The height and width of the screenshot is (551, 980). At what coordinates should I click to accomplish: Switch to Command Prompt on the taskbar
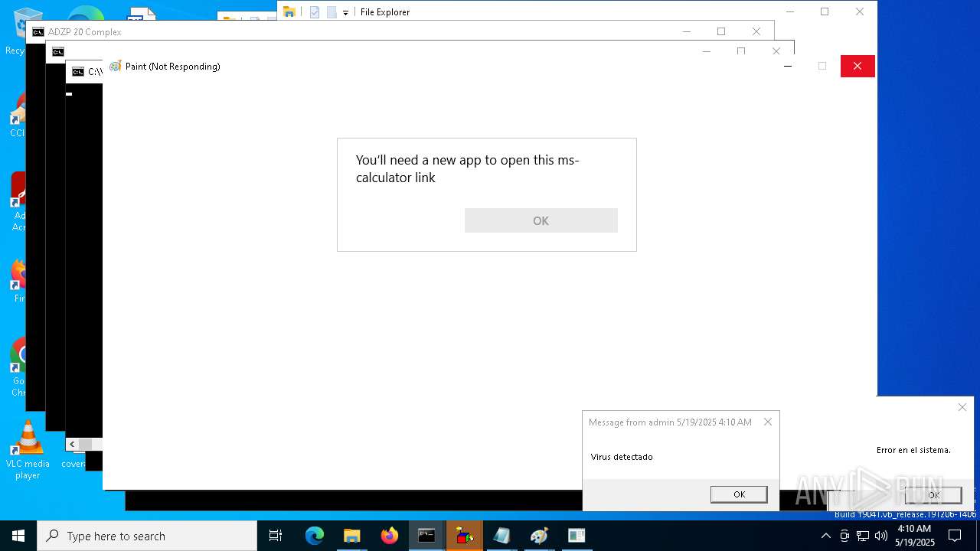pos(426,536)
